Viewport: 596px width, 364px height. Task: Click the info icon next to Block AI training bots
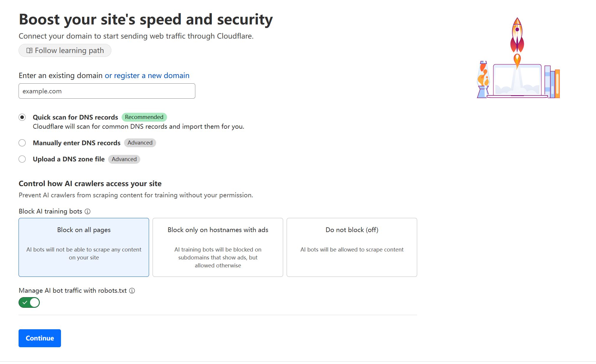click(87, 211)
